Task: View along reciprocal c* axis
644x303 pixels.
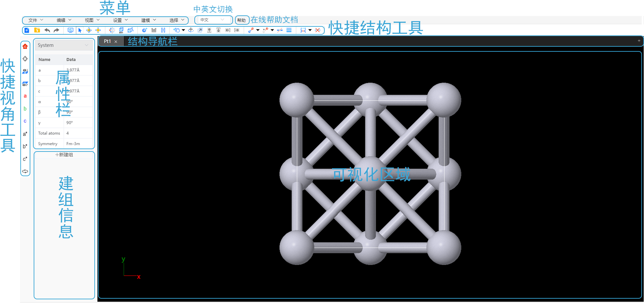Action: tap(25, 159)
